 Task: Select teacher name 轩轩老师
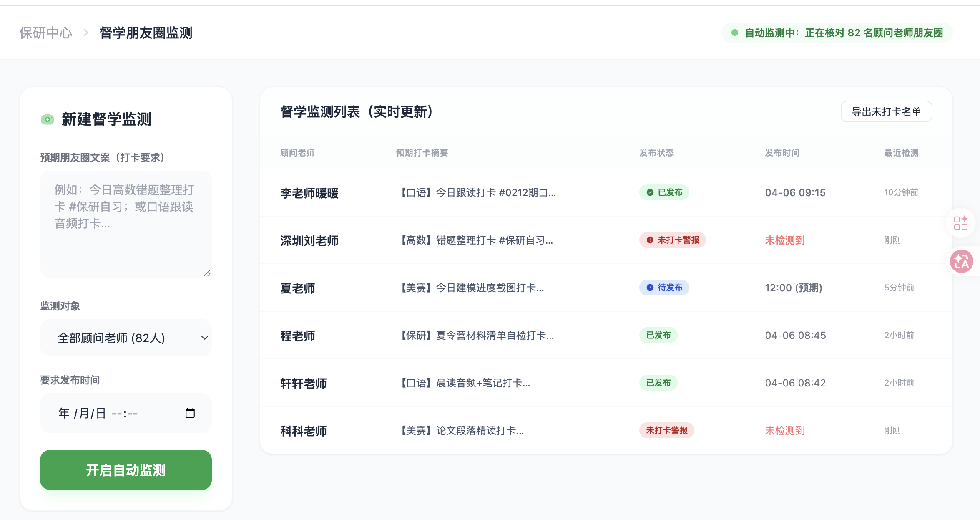[x=304, y=384]
